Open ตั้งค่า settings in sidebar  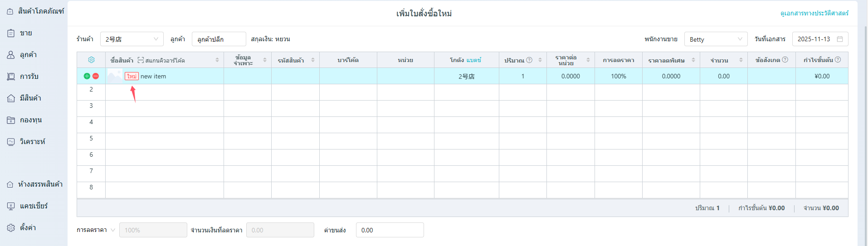point(28,228)
